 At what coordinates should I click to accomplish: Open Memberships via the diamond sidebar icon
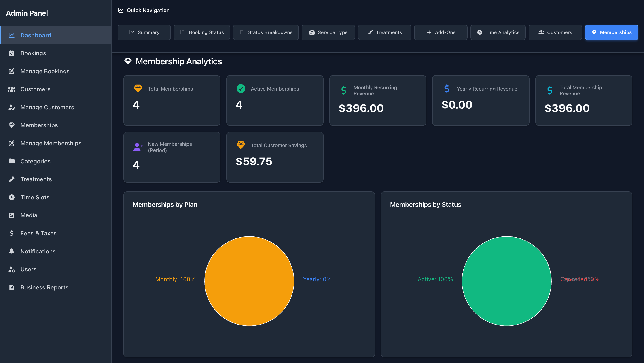coord(12,125)
